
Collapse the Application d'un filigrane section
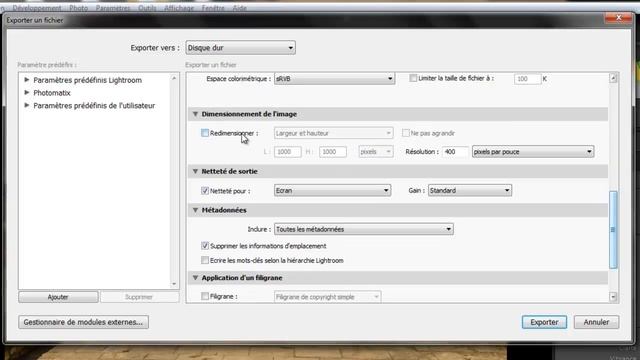(x=195, y=278)
